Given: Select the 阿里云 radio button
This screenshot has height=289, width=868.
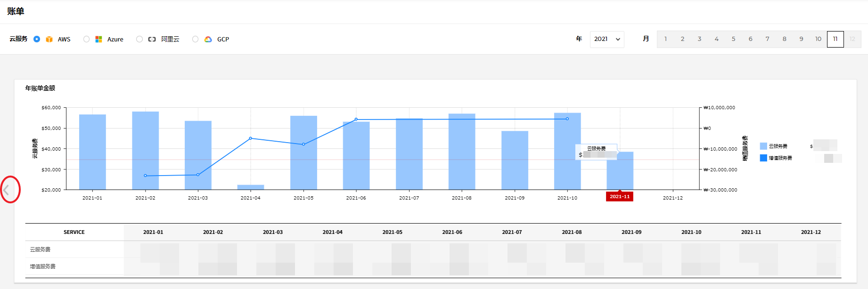Looking at the screenshot, I should 139,39.
